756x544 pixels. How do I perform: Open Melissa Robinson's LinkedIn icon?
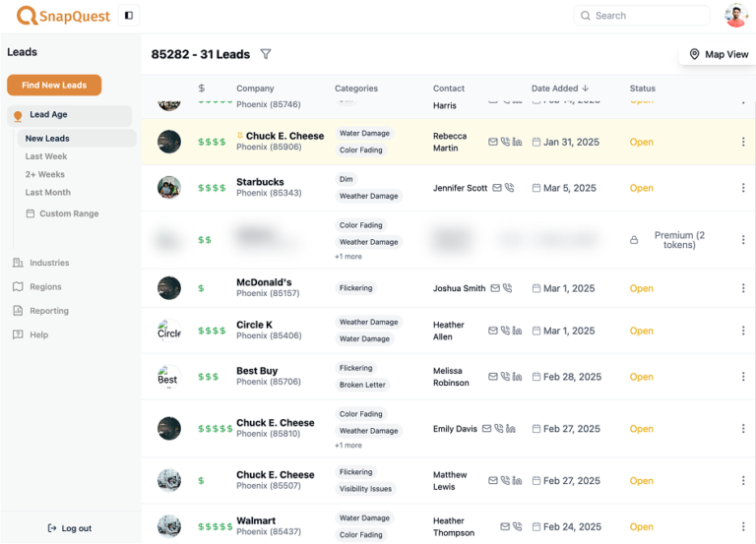[x=517, y=377]
